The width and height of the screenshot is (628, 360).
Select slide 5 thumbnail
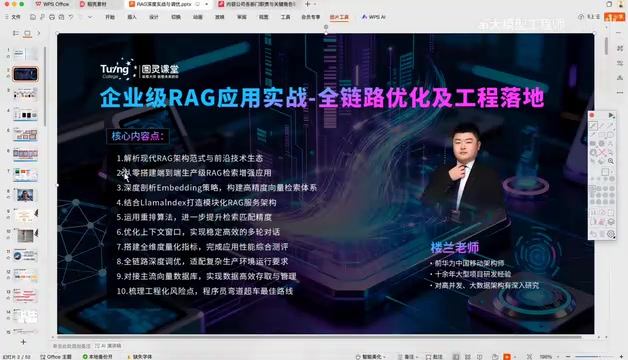click(x=25, y=135)
